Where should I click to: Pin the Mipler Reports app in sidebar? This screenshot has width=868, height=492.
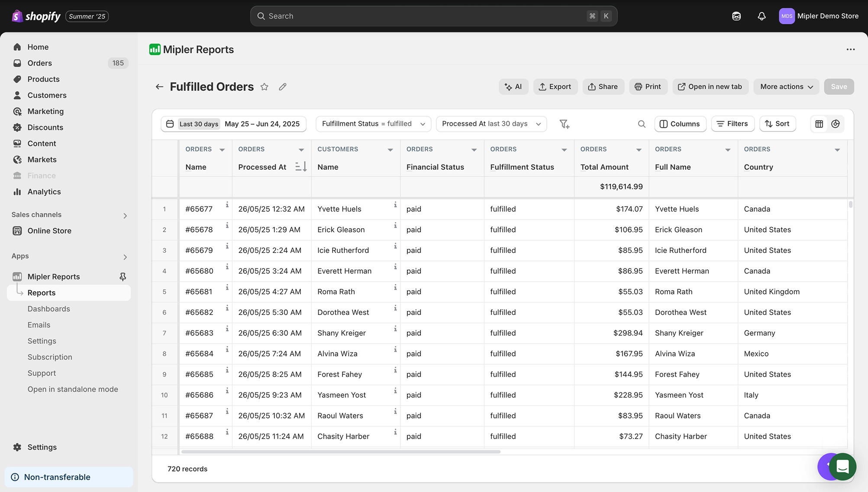coord(123,276)
